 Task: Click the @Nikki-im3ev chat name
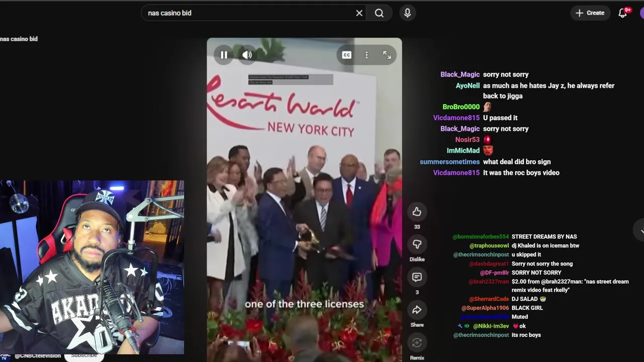coord(491,326)
